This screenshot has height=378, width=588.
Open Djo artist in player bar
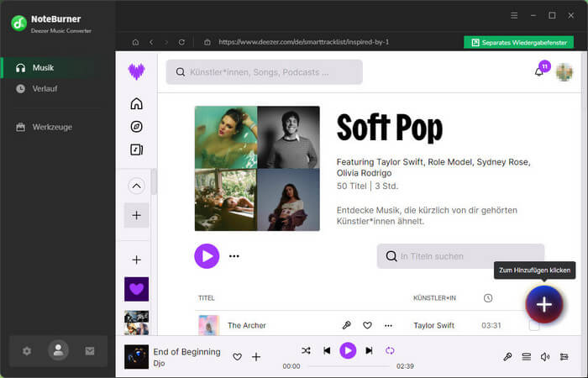pos(159,364)
